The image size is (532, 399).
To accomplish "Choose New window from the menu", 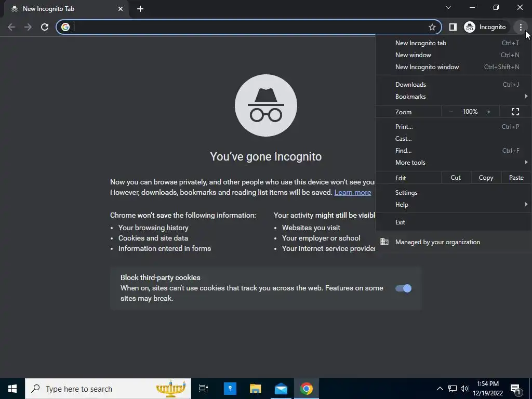I will [454, 55].
